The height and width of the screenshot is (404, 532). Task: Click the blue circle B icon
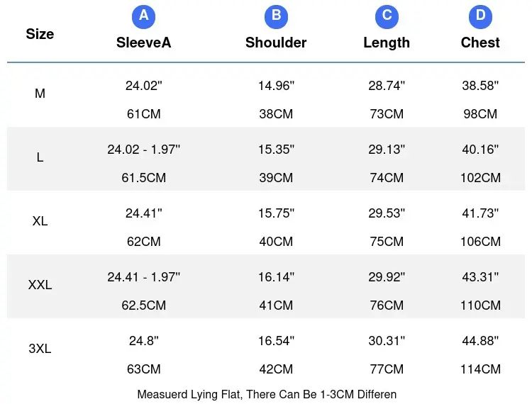pyautogui.click(x=276, y=16)
